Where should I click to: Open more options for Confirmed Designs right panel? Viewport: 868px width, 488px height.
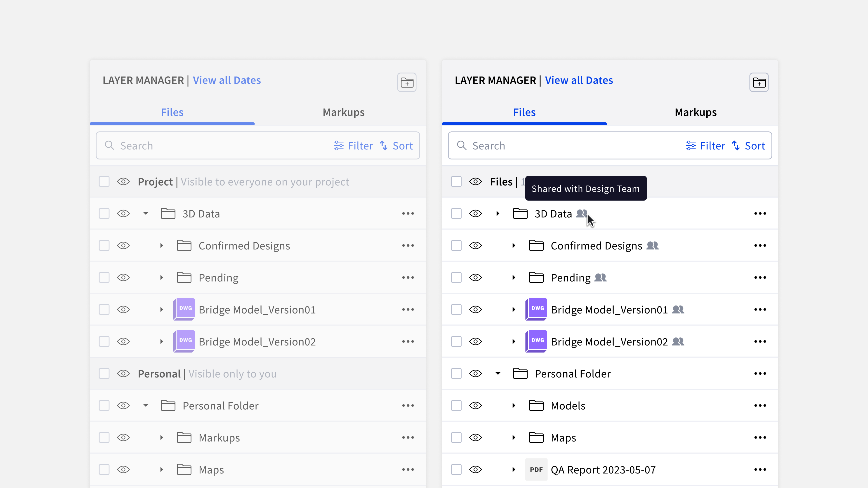[760, 245]
